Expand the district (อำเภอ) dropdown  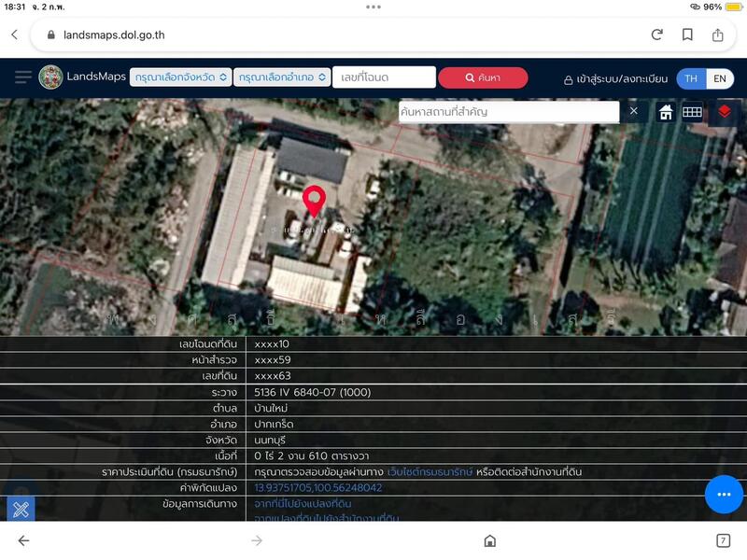pos(282,77)
